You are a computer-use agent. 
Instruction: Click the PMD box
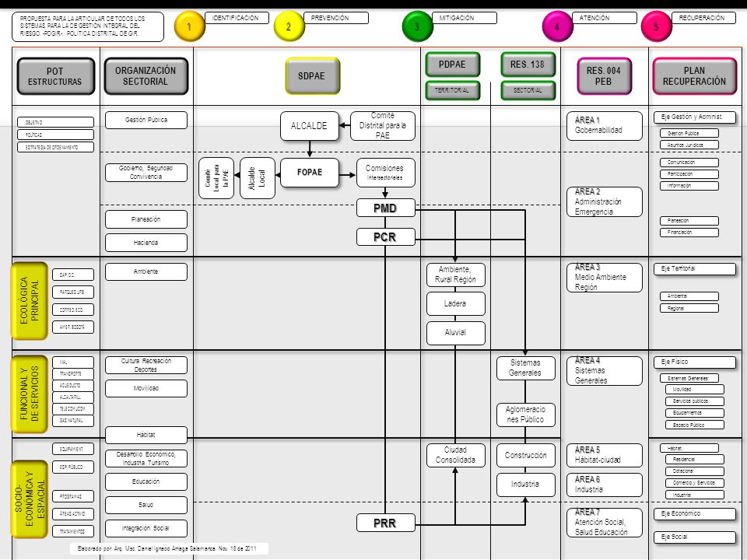tap(385, 208)
